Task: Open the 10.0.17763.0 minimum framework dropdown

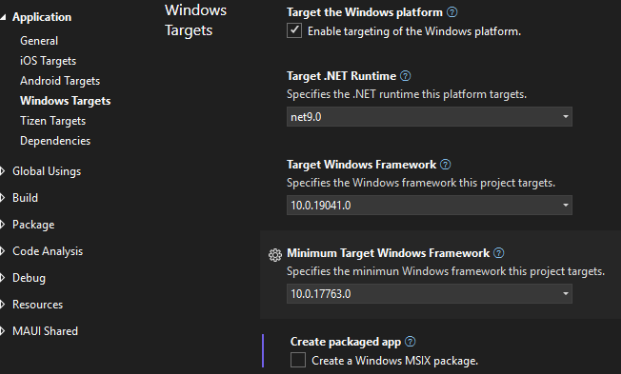Action: point(429,294)
